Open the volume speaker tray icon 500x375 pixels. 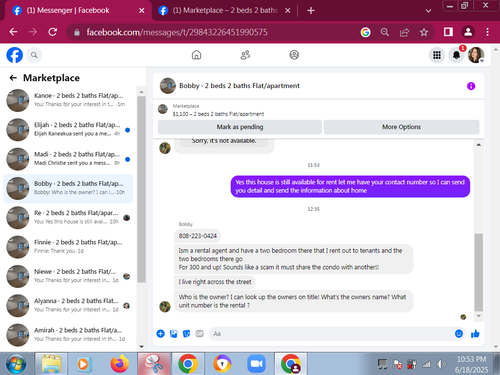click(441, 364)
